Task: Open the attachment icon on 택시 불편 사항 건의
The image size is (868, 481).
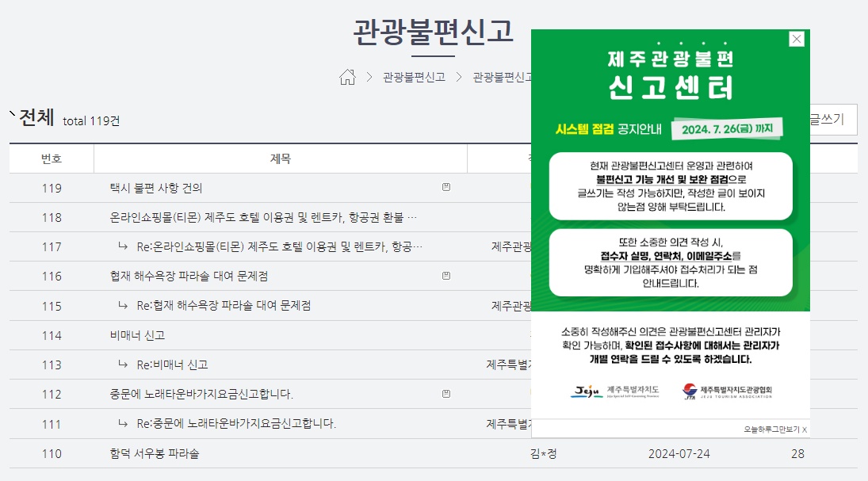Action: pyautogui.click(x=445, y=187)
